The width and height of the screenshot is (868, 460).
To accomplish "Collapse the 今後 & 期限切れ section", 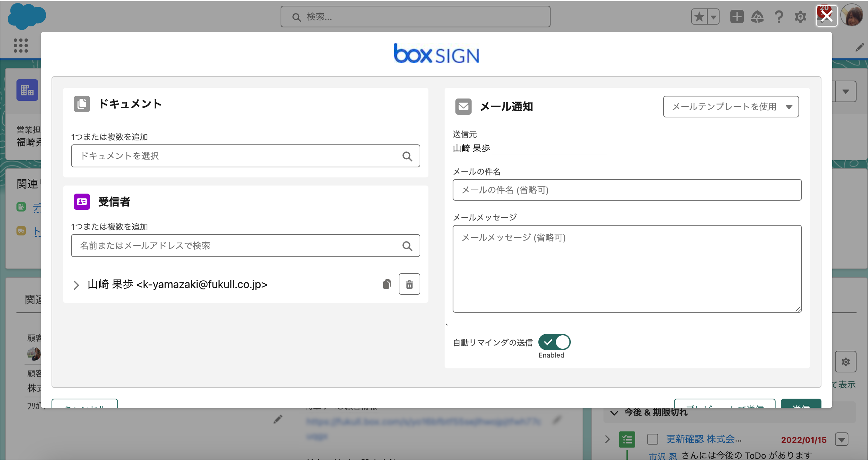I will click(x=614, y=413).
